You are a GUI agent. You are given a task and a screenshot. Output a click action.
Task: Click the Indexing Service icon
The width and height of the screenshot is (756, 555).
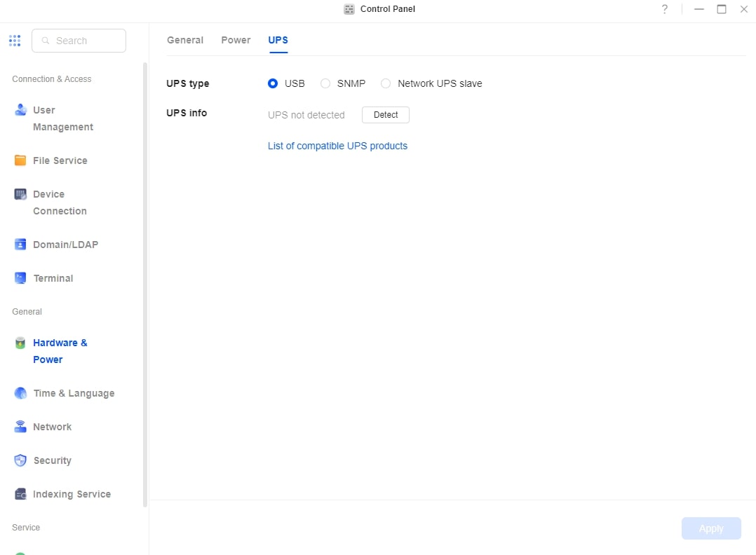[20, 494]
